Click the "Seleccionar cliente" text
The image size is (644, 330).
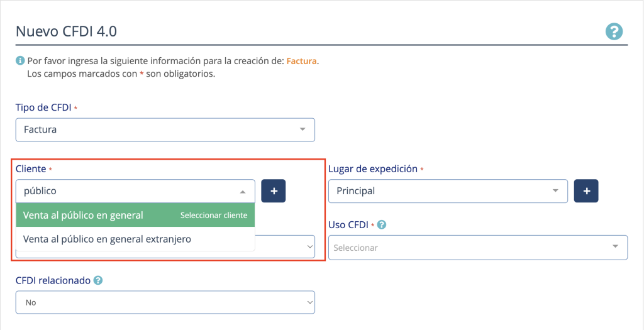(214, 215)
